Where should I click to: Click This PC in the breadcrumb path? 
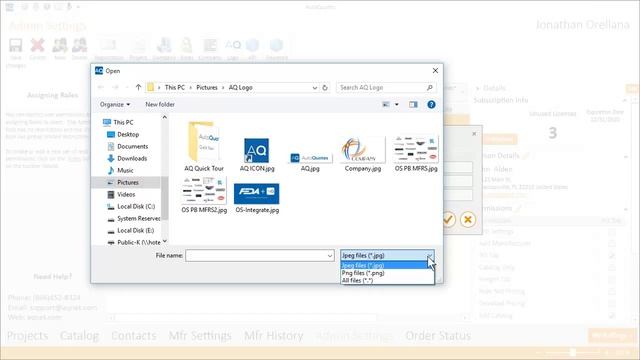(x=175, y=87)
